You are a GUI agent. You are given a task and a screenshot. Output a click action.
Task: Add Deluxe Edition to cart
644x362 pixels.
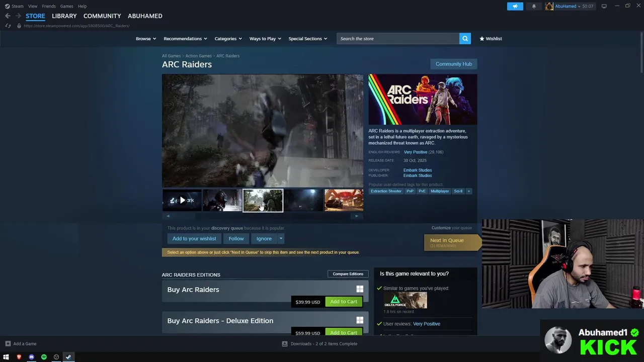344,332
